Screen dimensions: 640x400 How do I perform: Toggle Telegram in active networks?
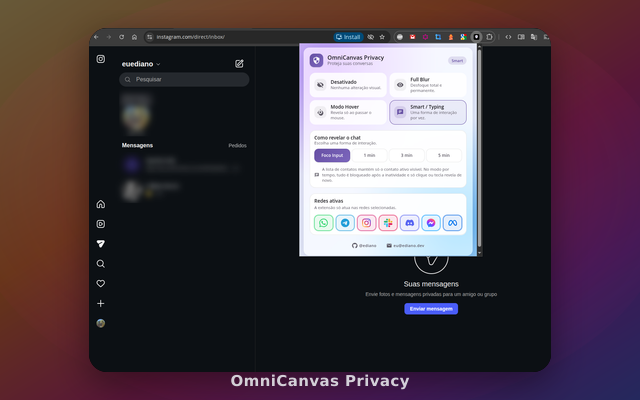(x=345, y=223)
